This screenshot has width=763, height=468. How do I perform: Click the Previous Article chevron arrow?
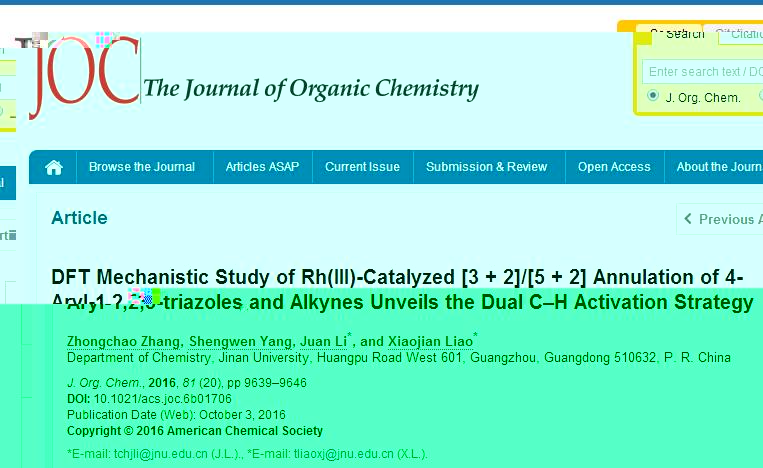(x=688, y=219)
